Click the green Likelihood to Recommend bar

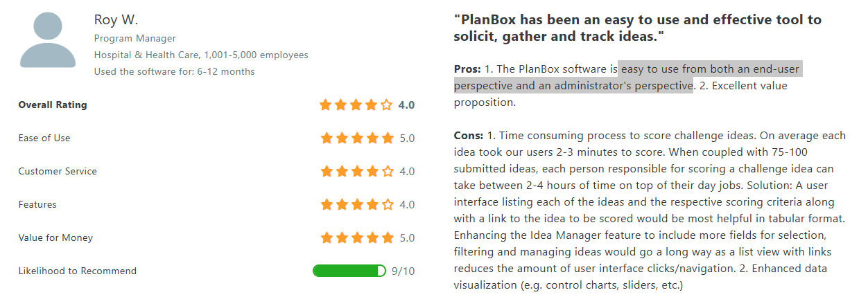click(x=349, y=271)
